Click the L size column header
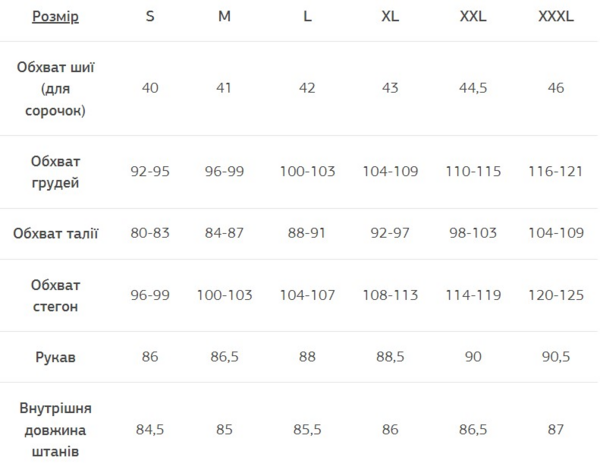Screen dimensions: 600x470 pos(307,17)
